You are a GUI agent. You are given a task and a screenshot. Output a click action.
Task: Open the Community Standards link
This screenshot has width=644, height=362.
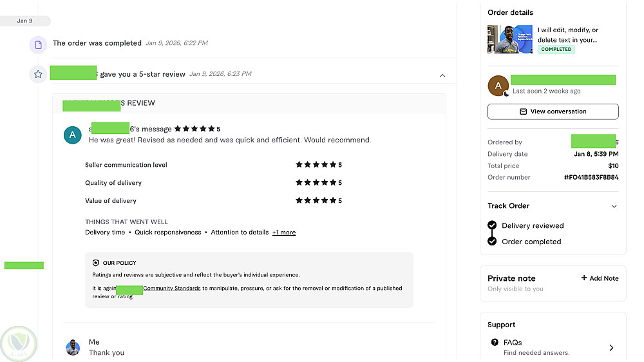pos(172,288)
